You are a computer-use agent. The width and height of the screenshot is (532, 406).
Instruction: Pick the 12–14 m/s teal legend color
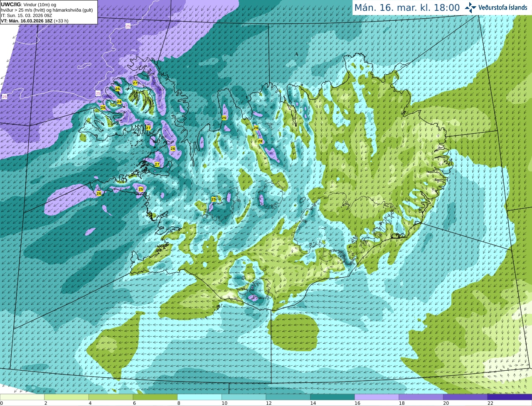coord(288,397)
